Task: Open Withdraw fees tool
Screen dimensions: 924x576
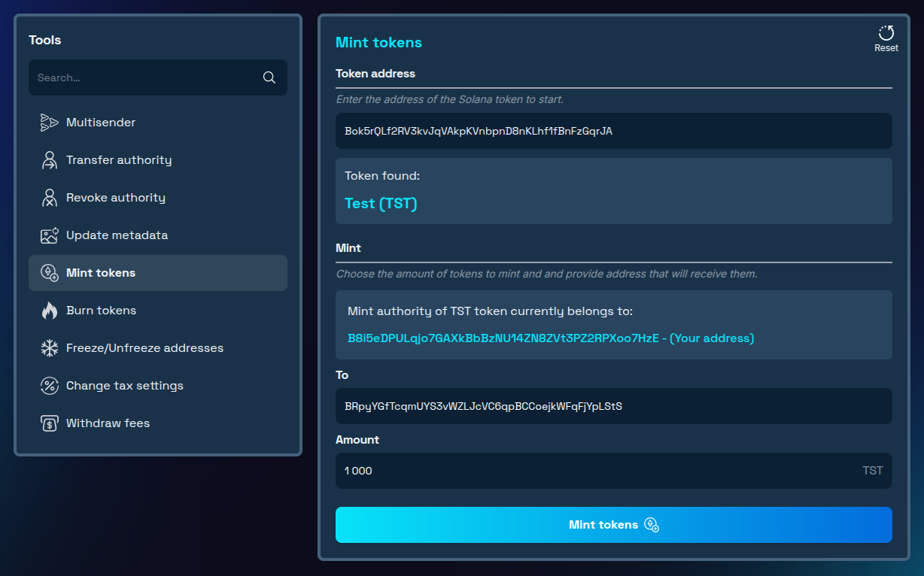Action: [x=158, y=423]
